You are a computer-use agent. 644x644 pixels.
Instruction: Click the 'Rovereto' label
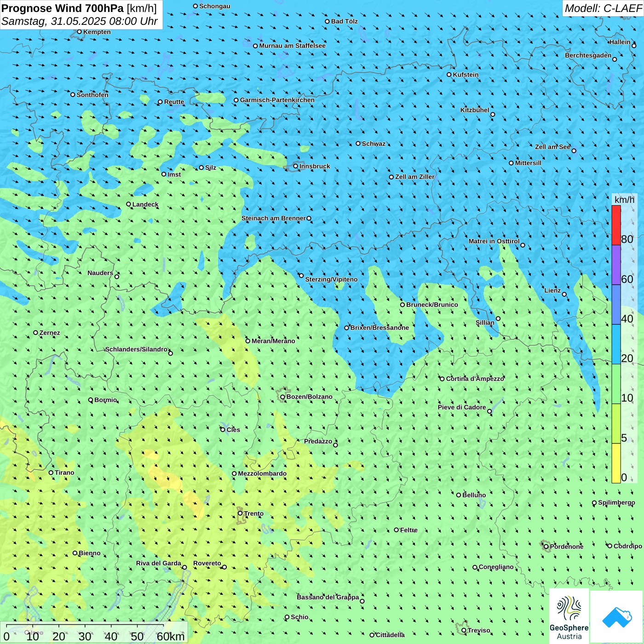[207, 563]
